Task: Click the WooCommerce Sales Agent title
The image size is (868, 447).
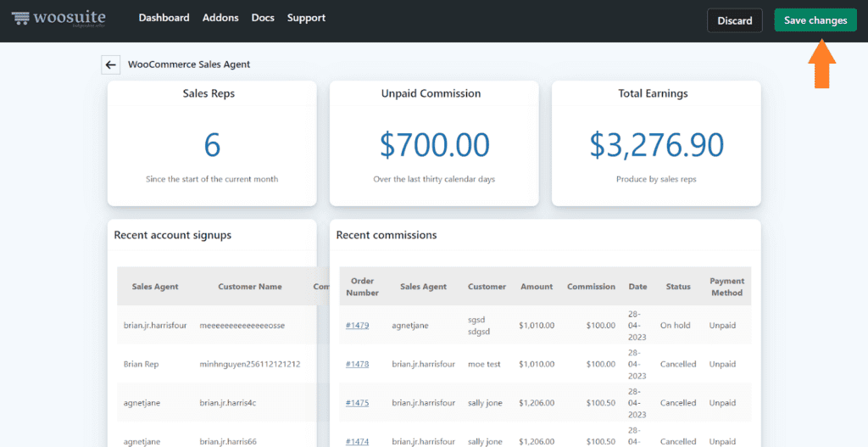Action: (189, 64)
